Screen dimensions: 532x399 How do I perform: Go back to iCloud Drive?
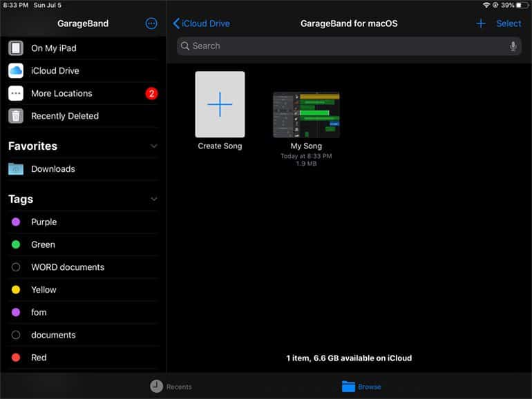[201, 23]
